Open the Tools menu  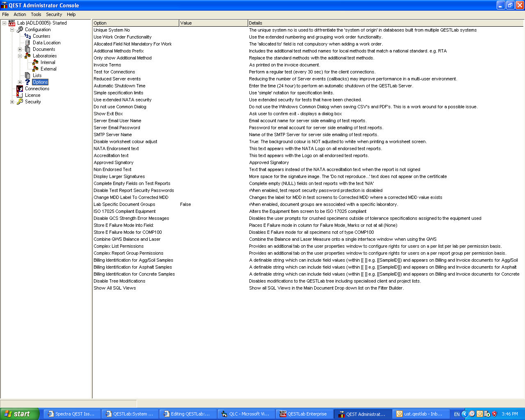36,14
